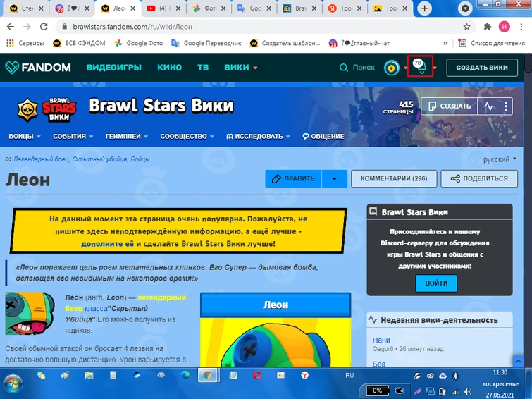Click the Brawl Stars Вики logo image
The height and width of the screenshot is (399, 532).
tap(47, 110)
